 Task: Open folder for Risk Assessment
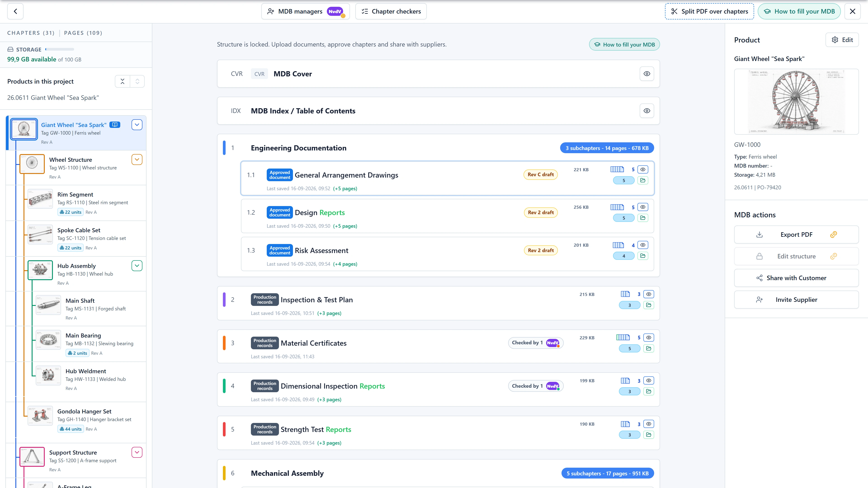[643, 256]
